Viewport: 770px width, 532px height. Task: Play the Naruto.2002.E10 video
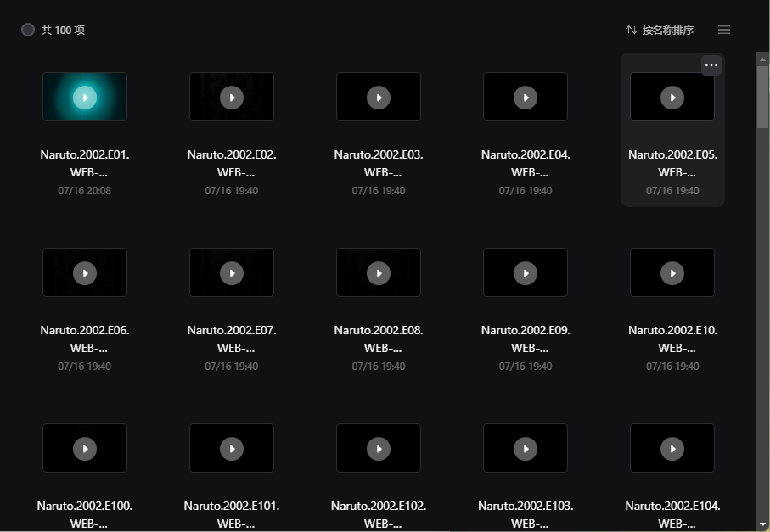pos(672,273)
